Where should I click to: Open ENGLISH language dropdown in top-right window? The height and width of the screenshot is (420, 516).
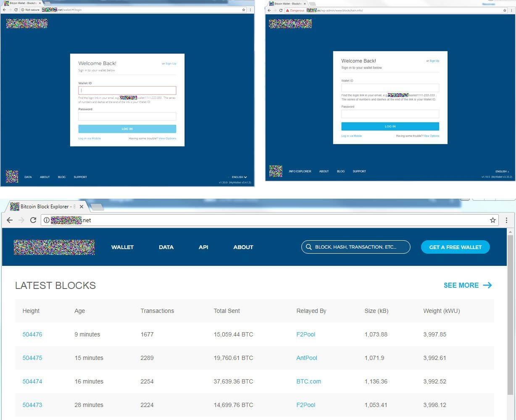[502, 171]
